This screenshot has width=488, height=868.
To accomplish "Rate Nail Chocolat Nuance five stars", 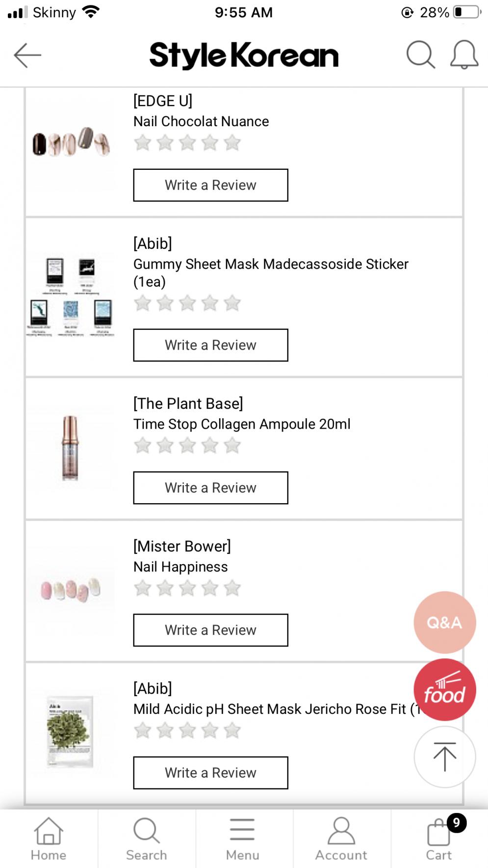I will point(232,143).
